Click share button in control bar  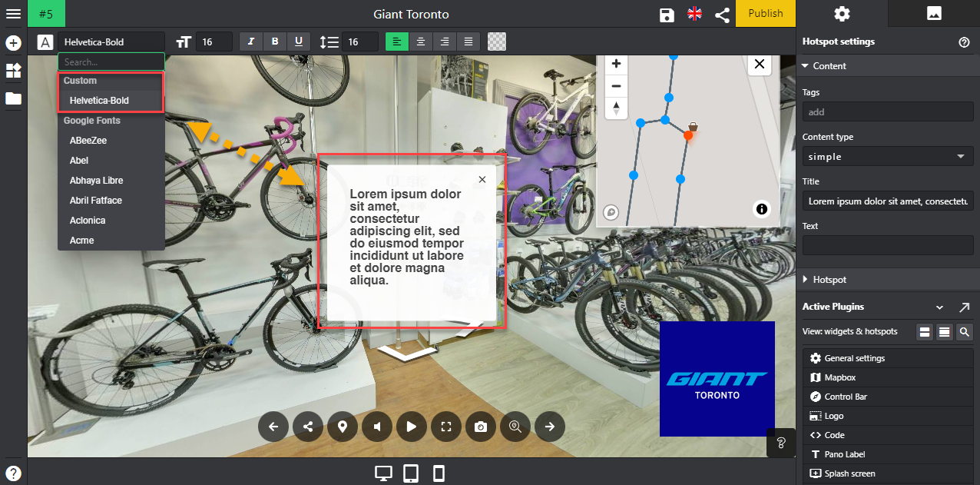point(308,427)
